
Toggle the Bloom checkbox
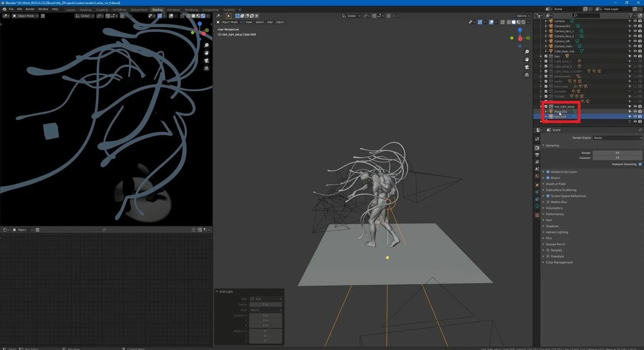548,178
